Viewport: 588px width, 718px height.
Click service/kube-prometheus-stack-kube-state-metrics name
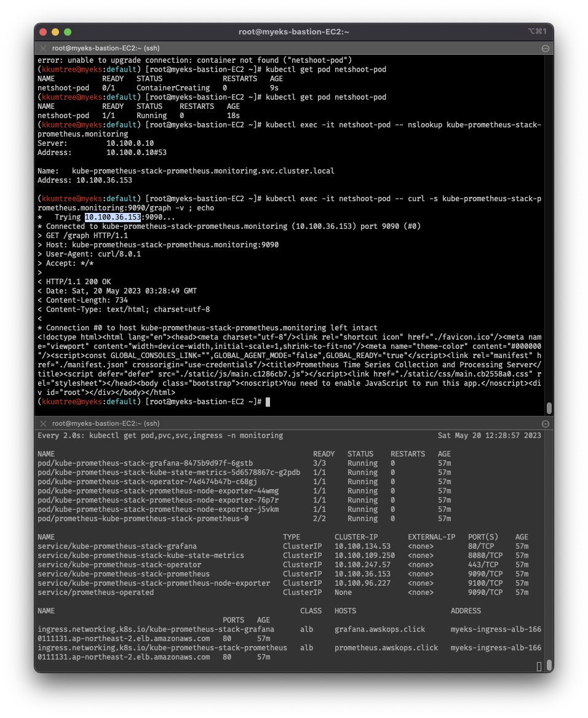[x=141, y=556]
